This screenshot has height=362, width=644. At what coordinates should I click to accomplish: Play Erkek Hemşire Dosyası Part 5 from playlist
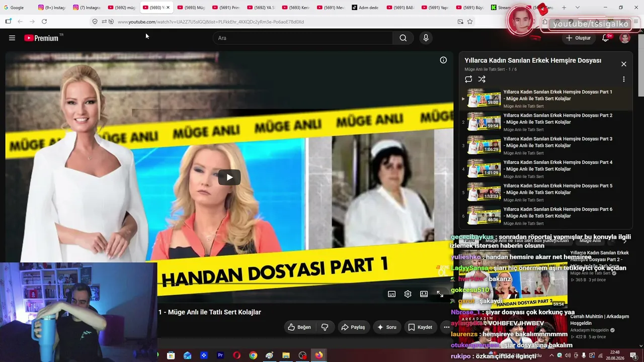pyautogui.click(x=545, y=193)
